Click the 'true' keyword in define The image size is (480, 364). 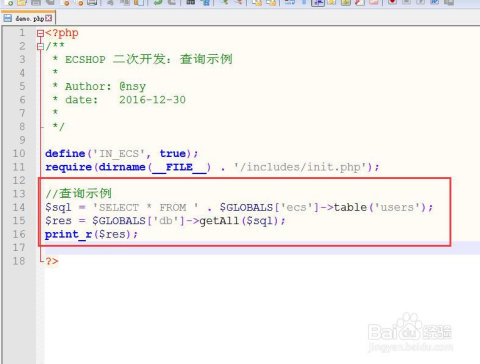click(x=173, y=154)
